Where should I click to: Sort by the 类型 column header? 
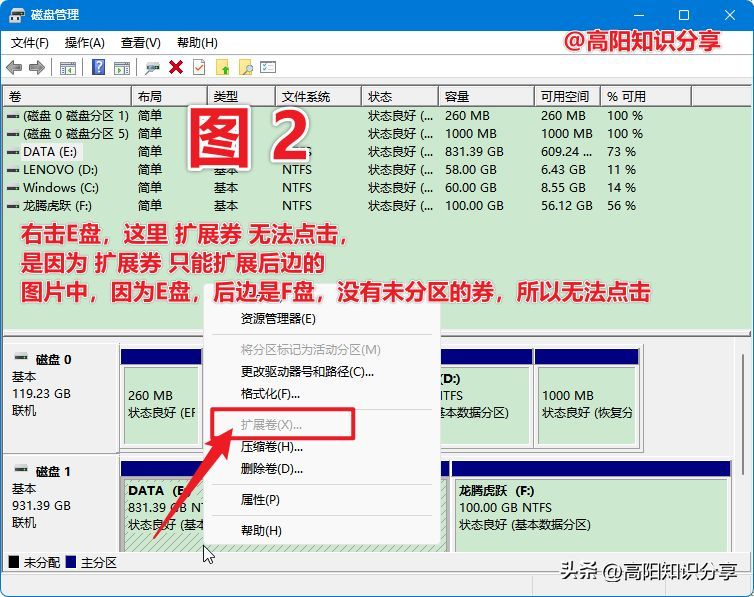[x=241, y=96]
